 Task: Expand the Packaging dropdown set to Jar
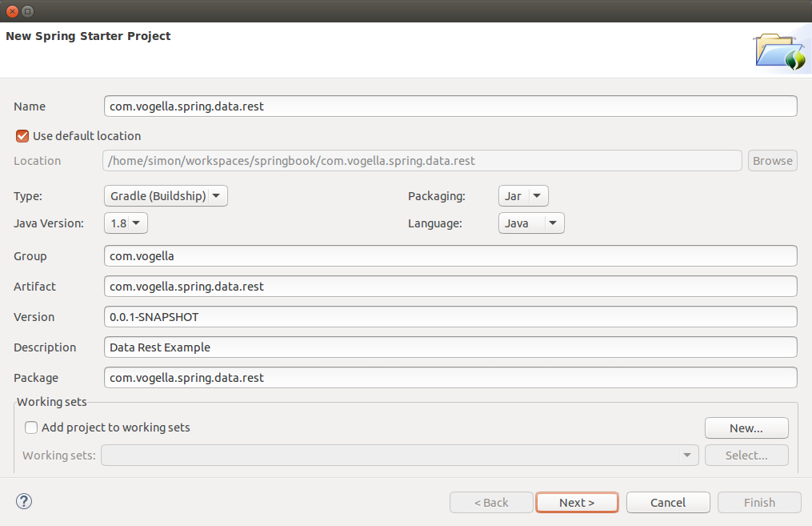pyautogui.click(x=523, y=196)
